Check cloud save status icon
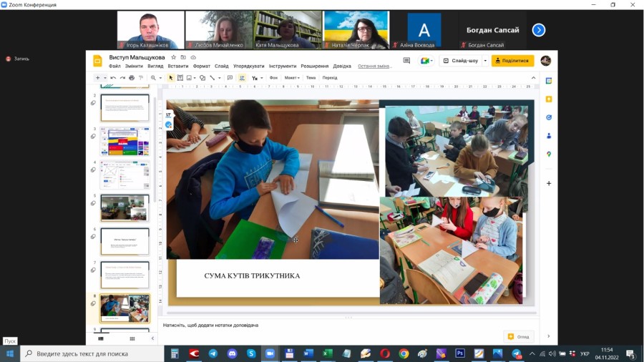The width and height of the screenshot is (644, 362). click(193, 57)
